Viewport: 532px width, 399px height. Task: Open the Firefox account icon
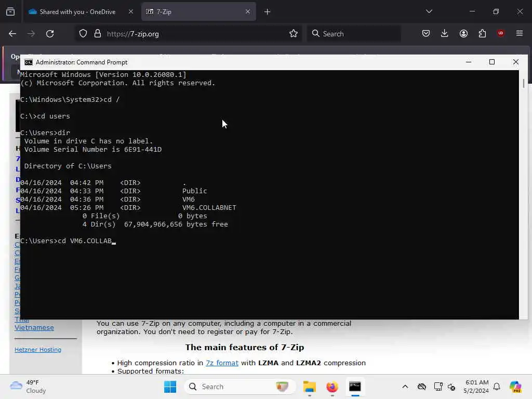(463, 33)
